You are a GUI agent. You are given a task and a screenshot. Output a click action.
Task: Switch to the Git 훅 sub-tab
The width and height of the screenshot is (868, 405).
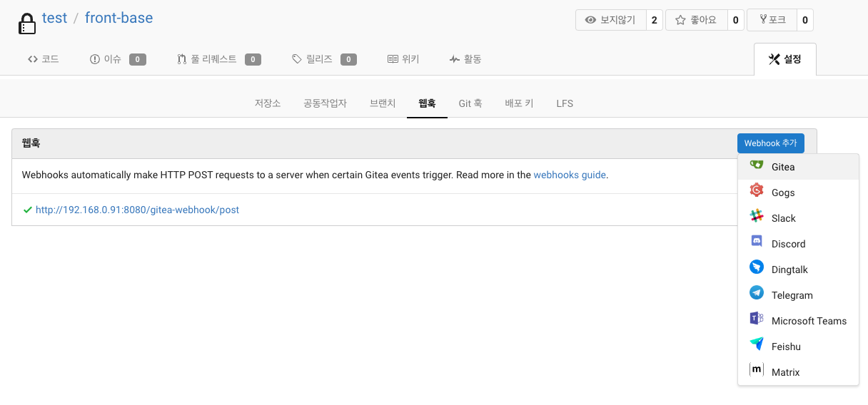[470, 103]
